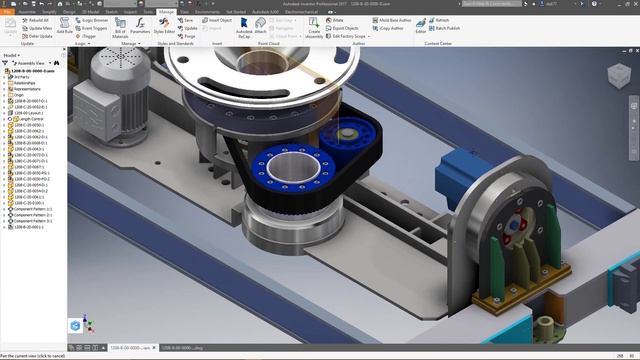Image resolution: width=640 pixels, height=360 pixels.
Task: Expand the 3rd Parts node
Action: point(4,77)
